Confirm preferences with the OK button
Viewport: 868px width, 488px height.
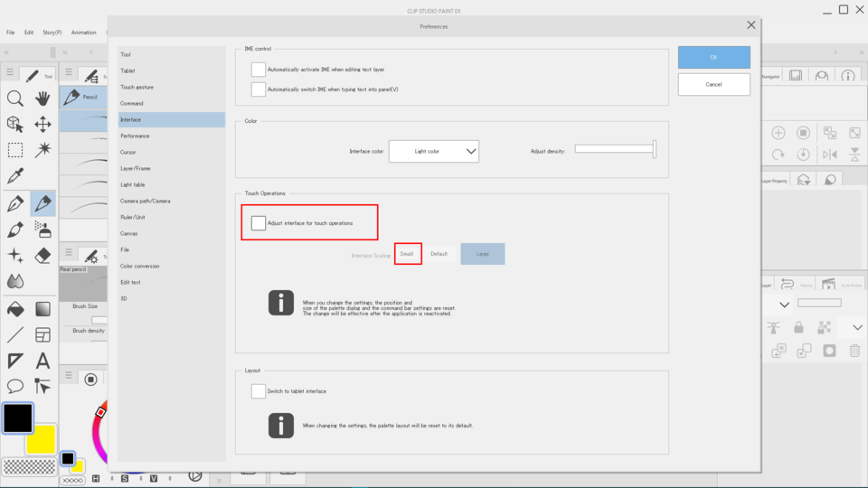click(714, 58)
